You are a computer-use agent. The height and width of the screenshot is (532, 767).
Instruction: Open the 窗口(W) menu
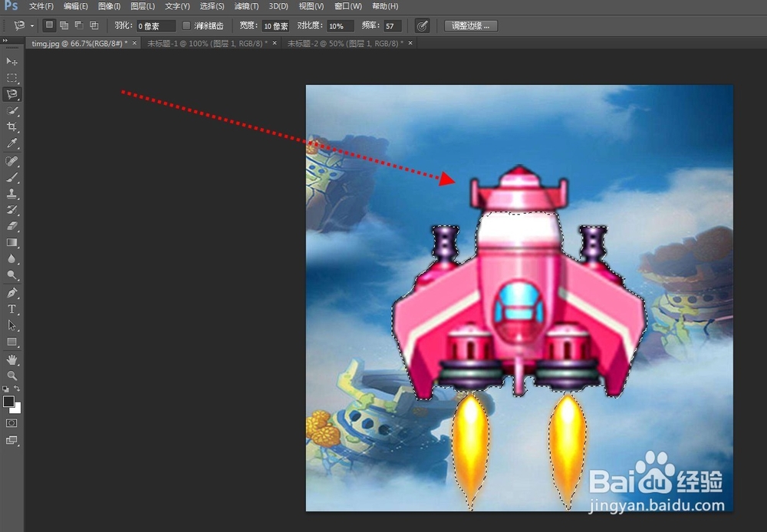348,6
